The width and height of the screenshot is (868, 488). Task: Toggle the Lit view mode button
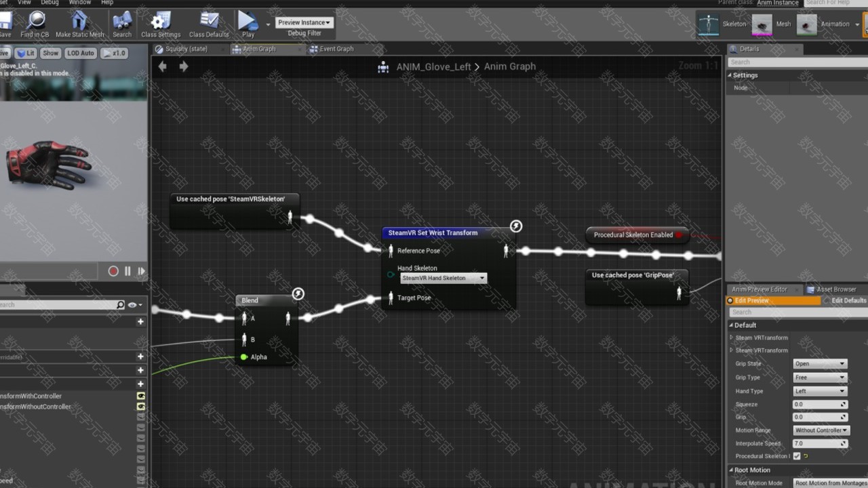coord(26,53)
